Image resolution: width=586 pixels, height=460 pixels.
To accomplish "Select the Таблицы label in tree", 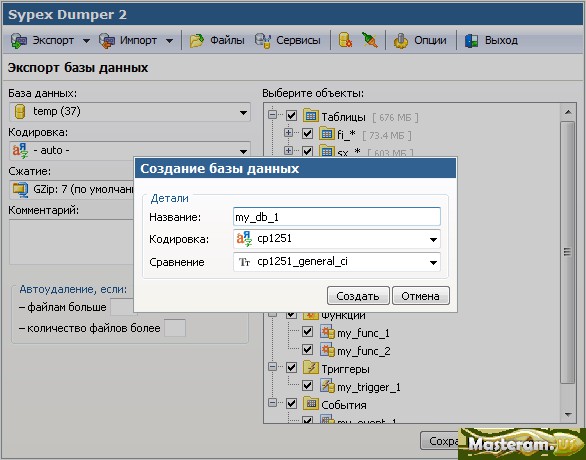I will [x=343, y=117].
